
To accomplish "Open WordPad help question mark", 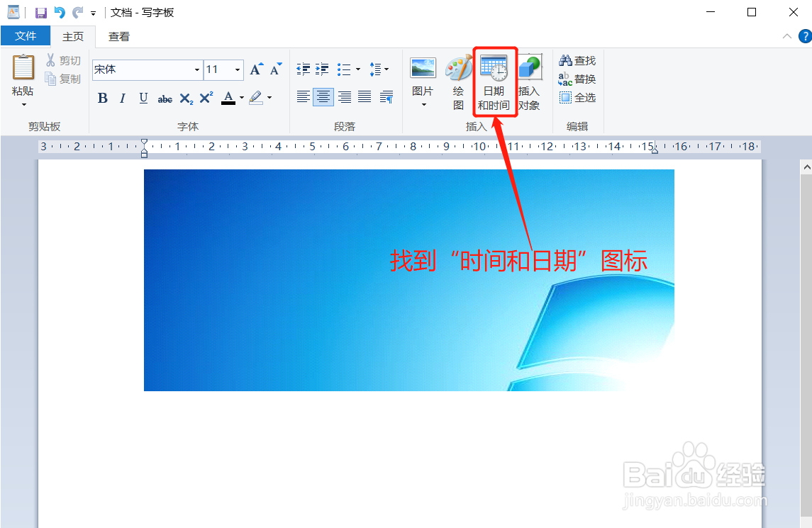I will (806, 36).
